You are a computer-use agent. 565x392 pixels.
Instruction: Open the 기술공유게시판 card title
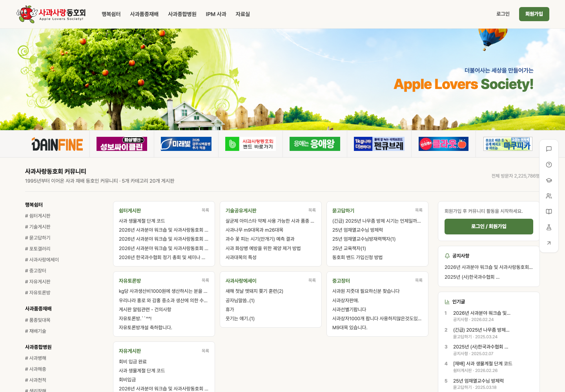(x=241, y=211)
